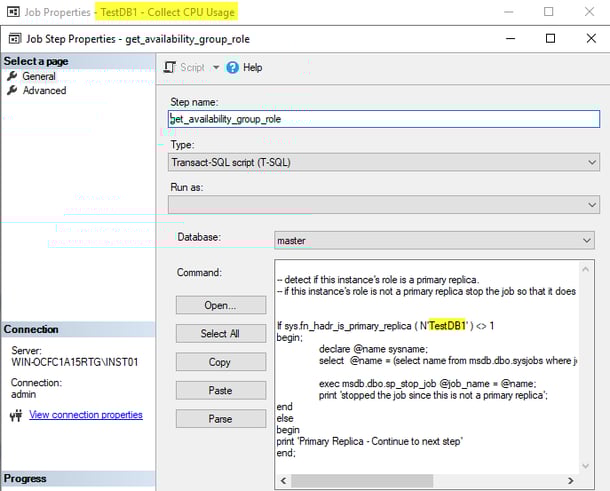Select the General page wrench icon
Image resolution: width=610 pixels, height=491 pixels.
(12, 76)
